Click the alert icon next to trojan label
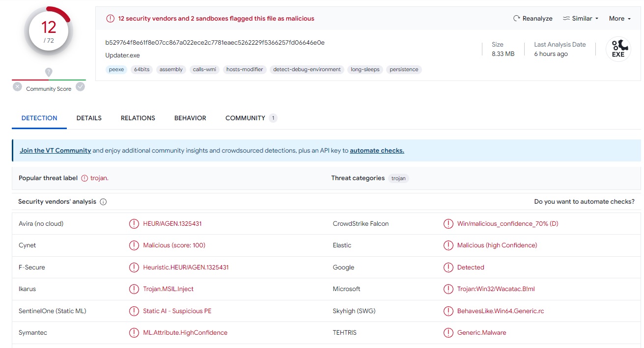Image resolution: width=644 pixels, height=348 pixels. (84, 178)
